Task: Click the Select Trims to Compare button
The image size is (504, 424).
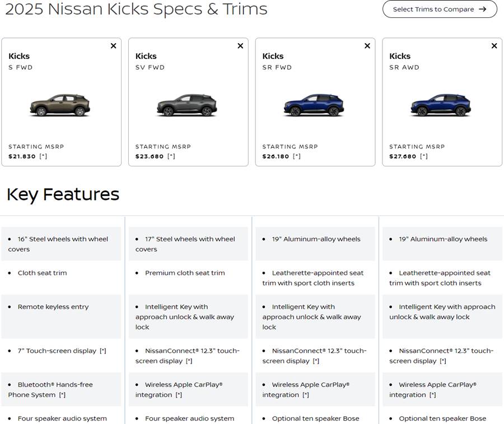Action: [440, 9]
